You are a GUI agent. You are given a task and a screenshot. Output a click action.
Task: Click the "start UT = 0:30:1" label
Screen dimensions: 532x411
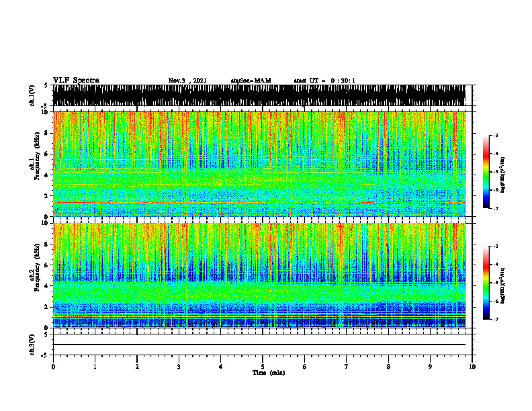[x=324, y=81]
